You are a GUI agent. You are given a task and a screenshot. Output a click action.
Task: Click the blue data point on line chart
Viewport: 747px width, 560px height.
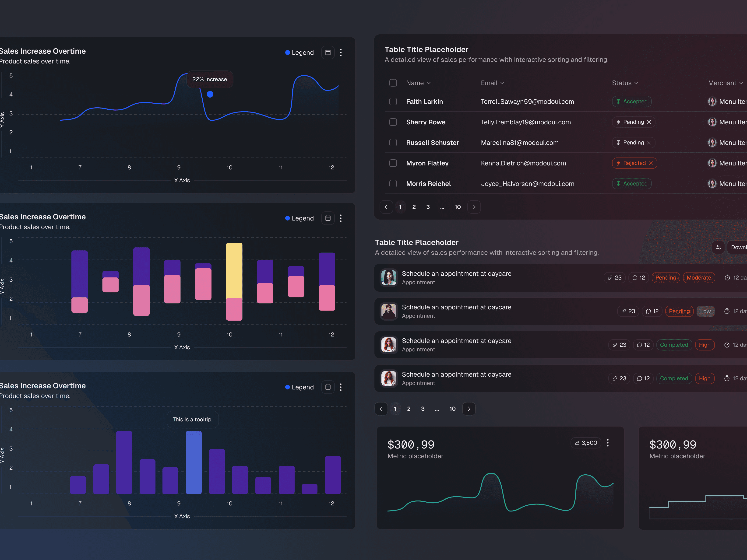pos(210,94)
